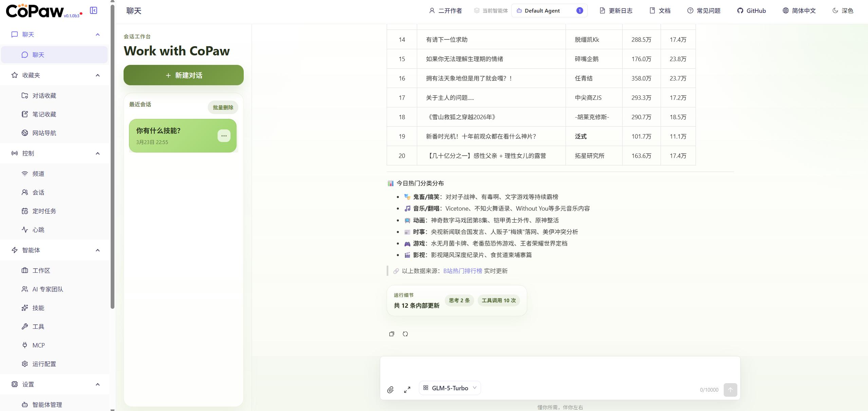Viewport: 868px width, 411px height.
Task: Collapse the 收藏夹 section
Action: click(x=97, y=75)
